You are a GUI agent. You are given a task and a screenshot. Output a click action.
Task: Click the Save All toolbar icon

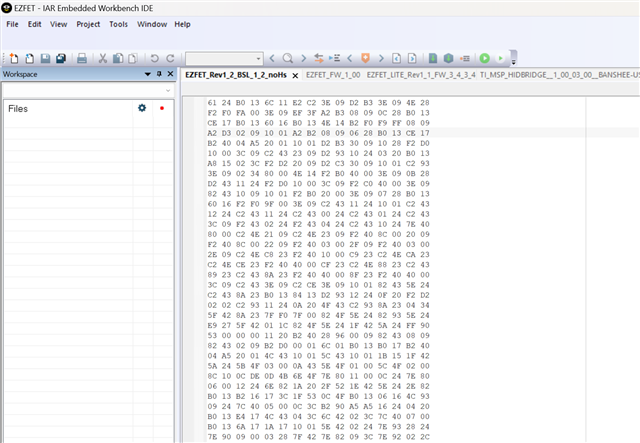click(61, 58)
